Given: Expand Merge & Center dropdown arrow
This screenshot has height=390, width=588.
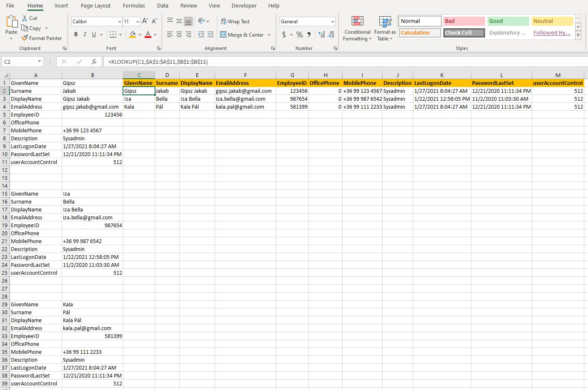Looking at the screenshot, I should [x=269, y=35].
